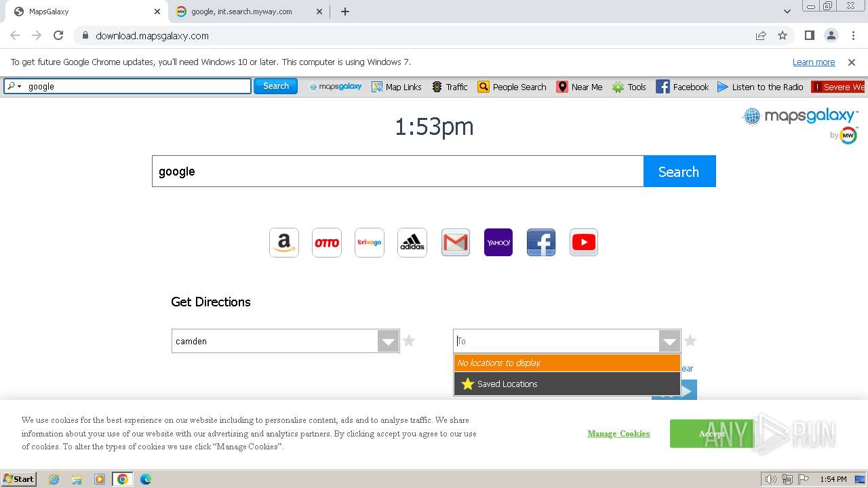Open Listen to the Radio toolbar item
The image size is (868, 488).
tap(760, 87)
